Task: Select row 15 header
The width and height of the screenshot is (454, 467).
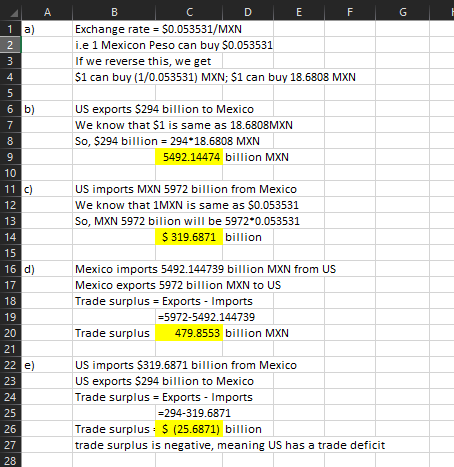Action: tap(10, 253)
